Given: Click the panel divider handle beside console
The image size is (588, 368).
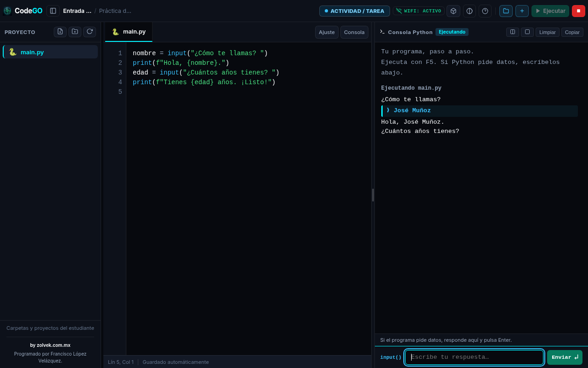Looking at the screenshot, I should coord(373,195).
